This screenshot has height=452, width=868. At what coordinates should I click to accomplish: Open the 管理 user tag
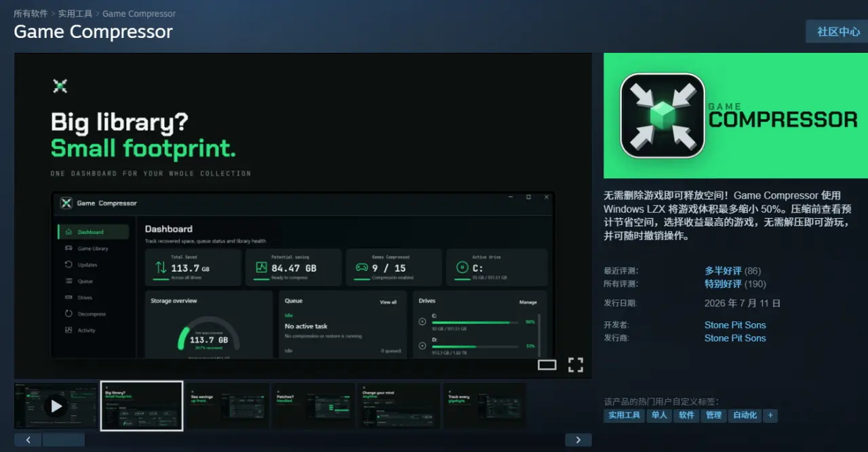click(713, 415)
